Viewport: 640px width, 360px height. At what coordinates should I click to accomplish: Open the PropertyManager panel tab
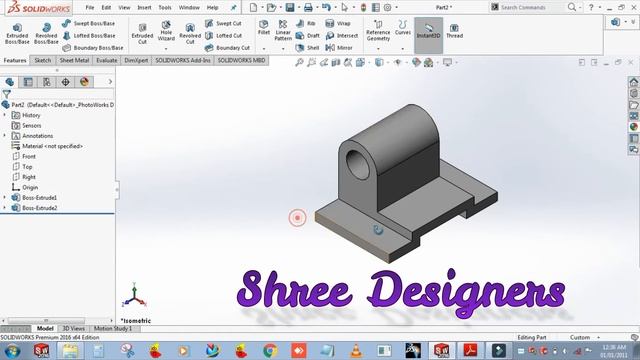[x=28, y=82]
